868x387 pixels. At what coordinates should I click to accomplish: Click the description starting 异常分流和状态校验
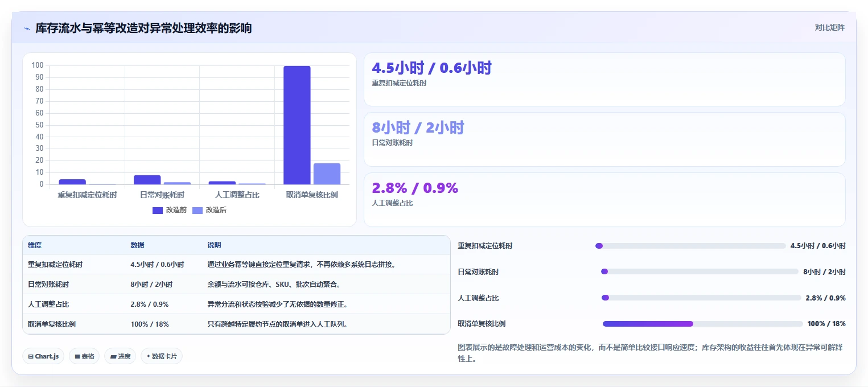point(278,304)
